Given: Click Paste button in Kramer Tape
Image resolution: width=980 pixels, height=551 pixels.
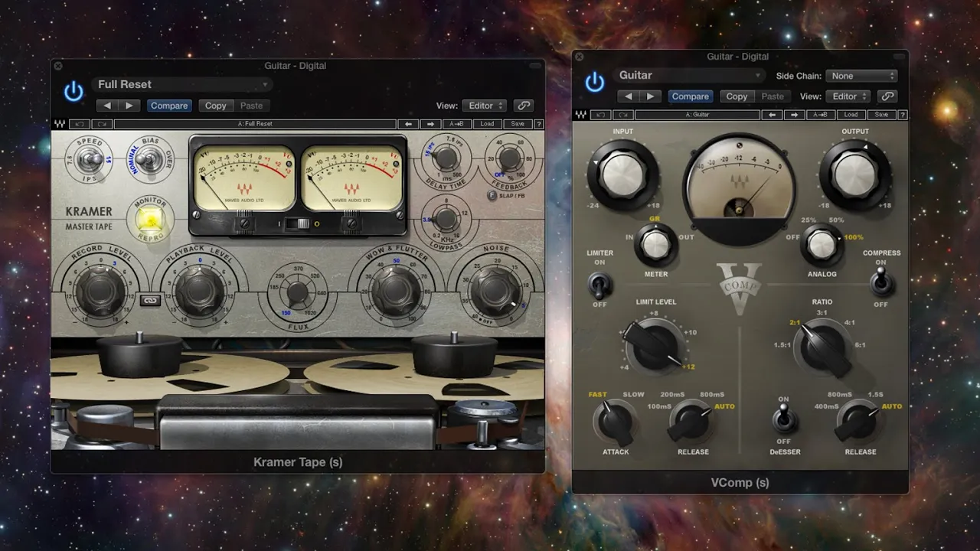Looking at the screenshot, I should coord(251,106).
